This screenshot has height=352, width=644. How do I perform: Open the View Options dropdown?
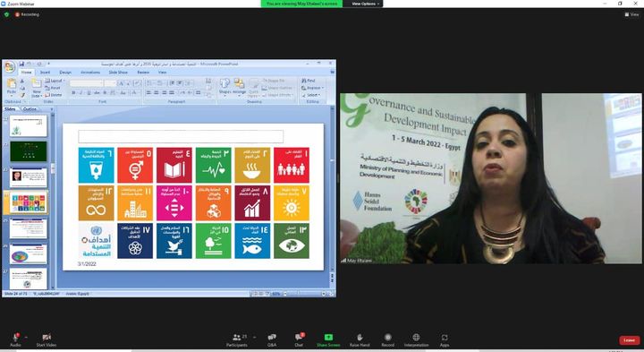(x=365, y=4)
